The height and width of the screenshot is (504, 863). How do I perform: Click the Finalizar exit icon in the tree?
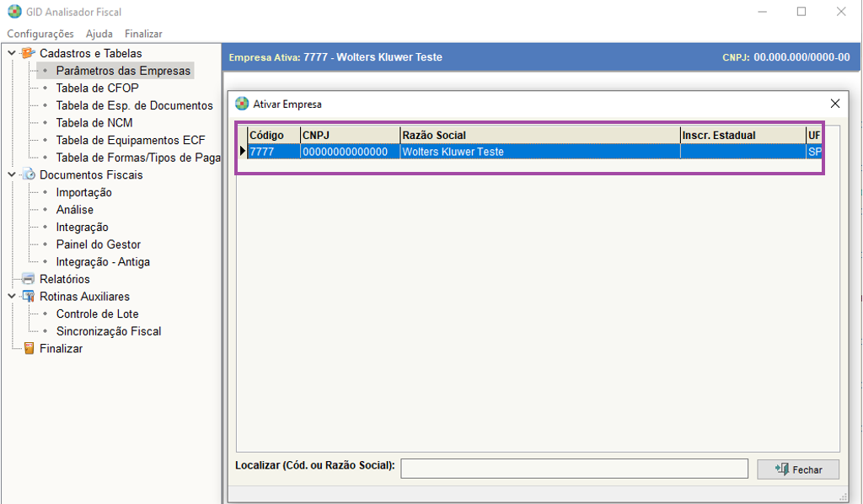29,348
